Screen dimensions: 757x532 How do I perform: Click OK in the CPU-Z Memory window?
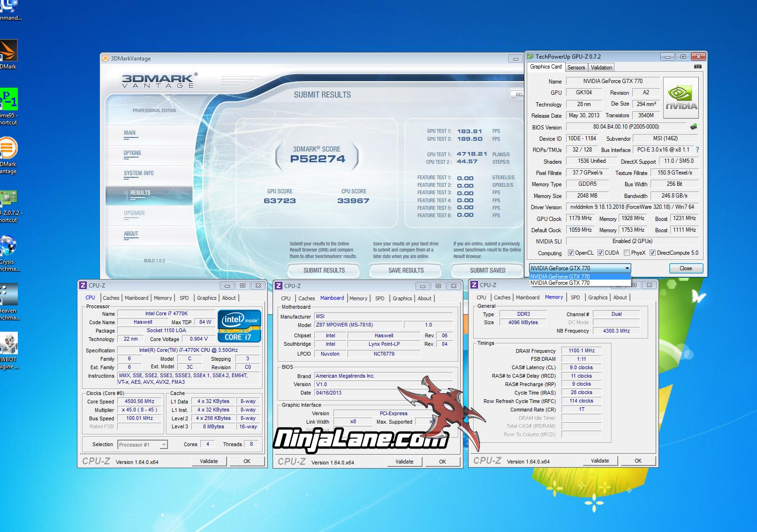coord(638,461)
